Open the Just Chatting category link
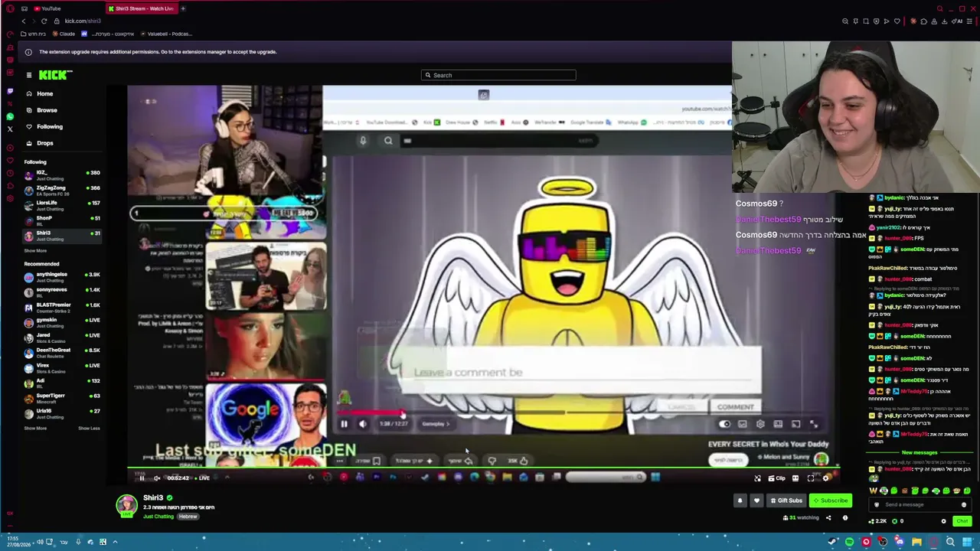980x551 pixels. point(158,517)
